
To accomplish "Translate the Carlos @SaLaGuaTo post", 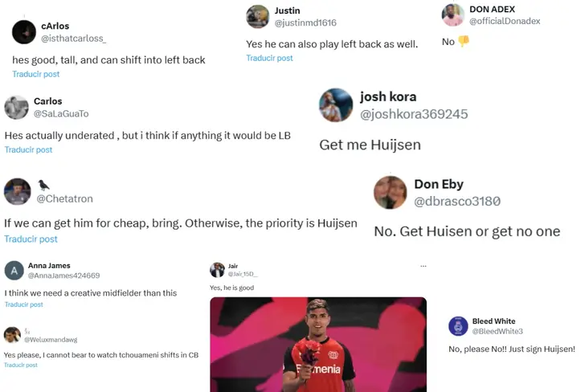I will coord(28,149).
